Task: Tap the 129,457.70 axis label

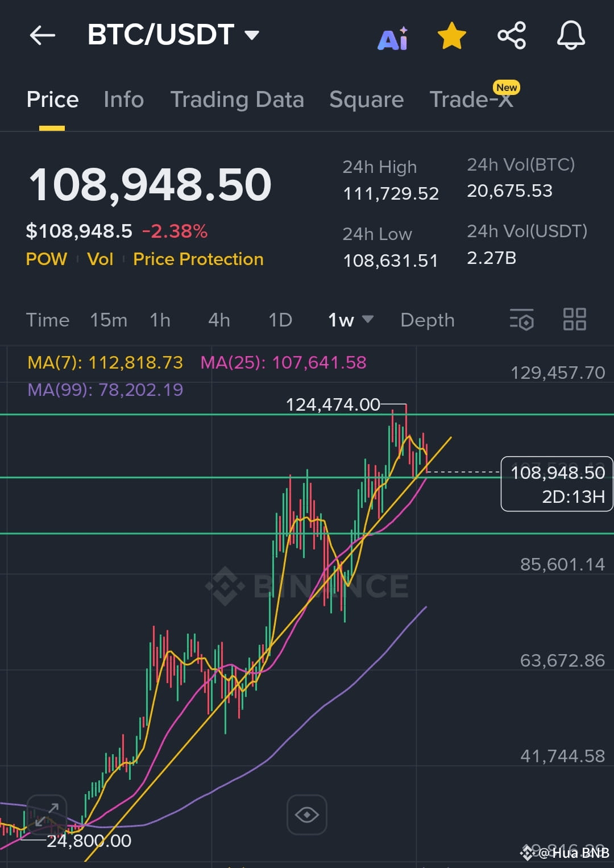Action: coord(558,373)
